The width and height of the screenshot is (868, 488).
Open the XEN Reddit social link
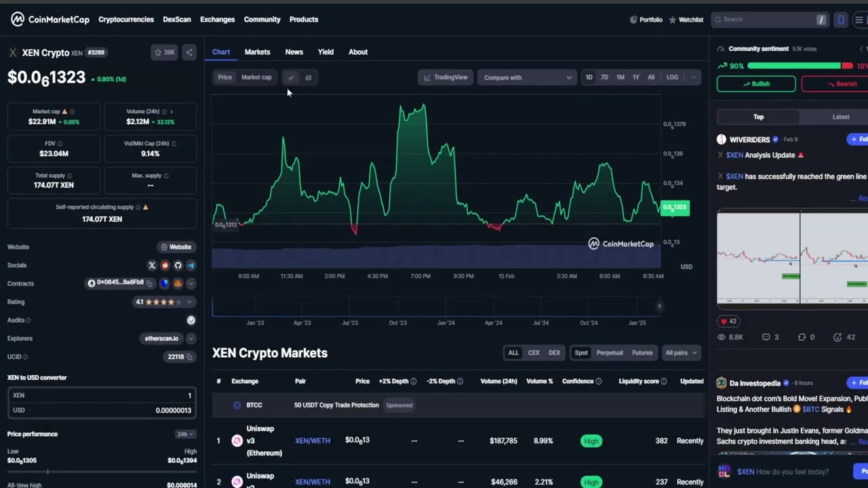pos(165,266)
